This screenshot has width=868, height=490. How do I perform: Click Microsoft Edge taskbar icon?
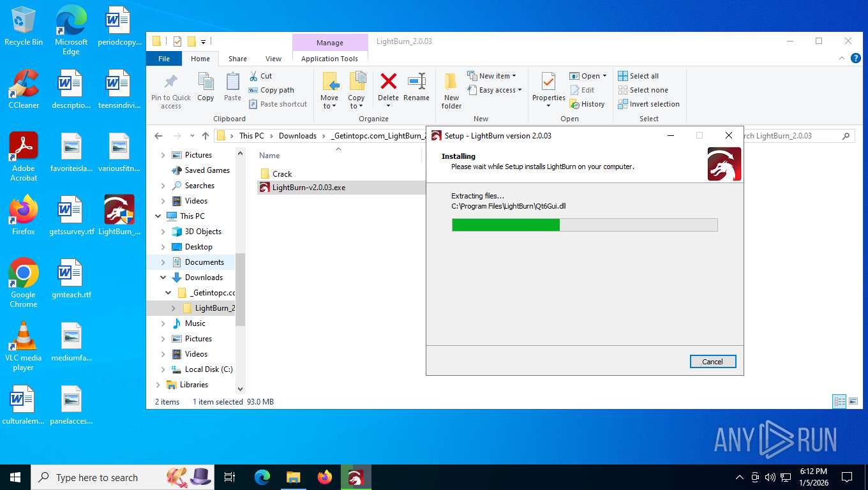coord(262,477)
